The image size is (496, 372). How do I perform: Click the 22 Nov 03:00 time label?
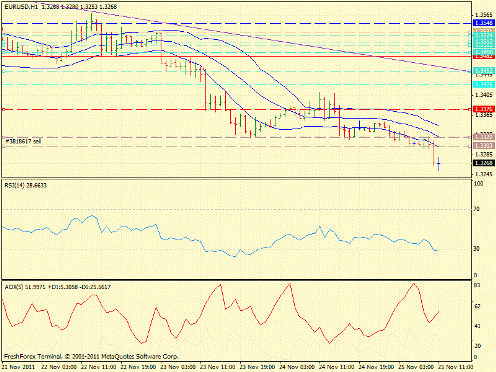[59, 367]
